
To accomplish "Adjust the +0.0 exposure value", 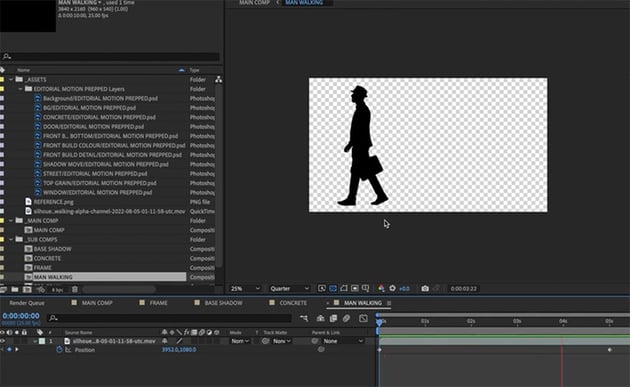I will coord(404,289).
